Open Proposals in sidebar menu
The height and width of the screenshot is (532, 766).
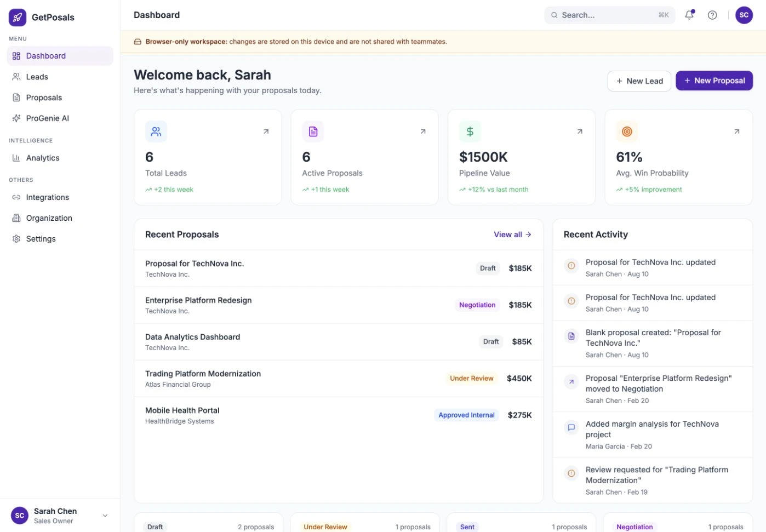tap(60, 98)
